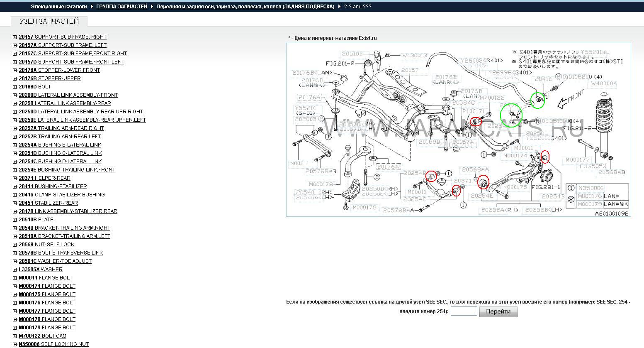Screen dimensions: 644x348
Task: Expand the M700122 BOLT CAM node
Action: (x=15, y=336)
